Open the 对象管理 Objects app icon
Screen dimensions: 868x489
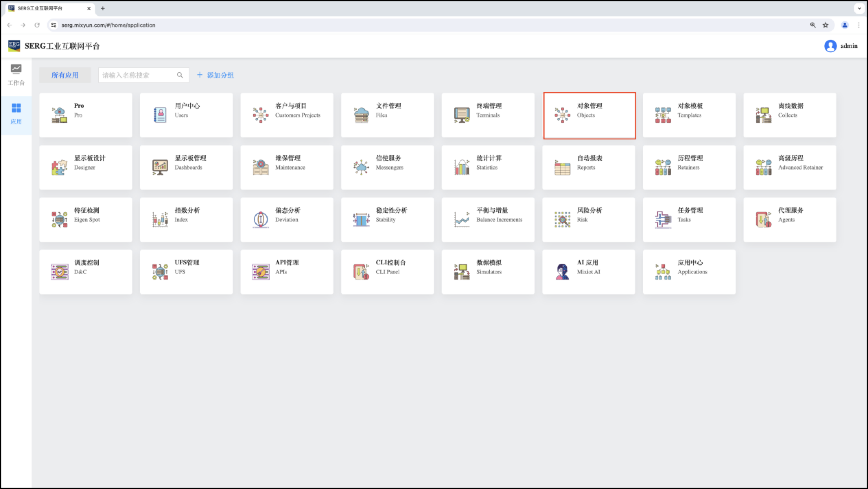pyautogui.click(x=562, y=115)
